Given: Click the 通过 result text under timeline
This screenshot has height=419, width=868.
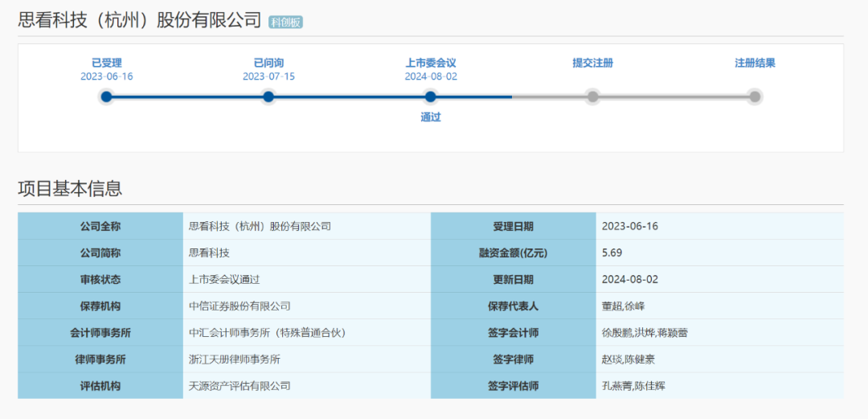Looking at the screenshot, I should click(x=431, y=117).
